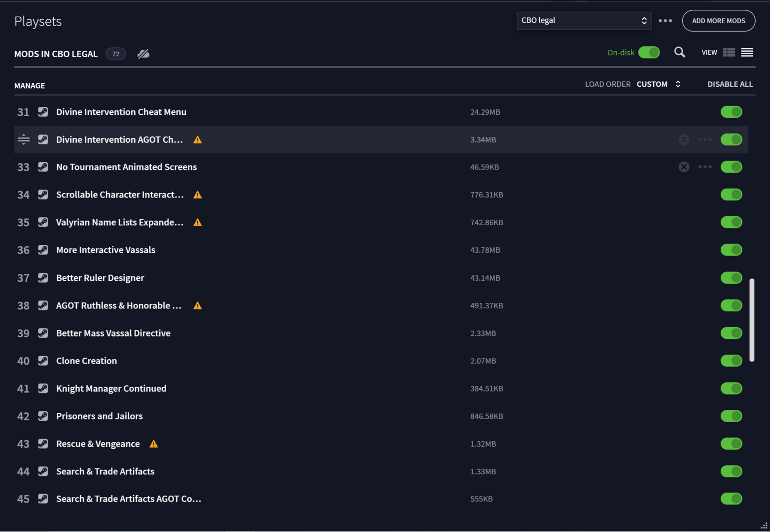Click warning icon on Divine Intervention AGOT row
770x532 pixels.
pyautogui.click(x=198, y=139)
